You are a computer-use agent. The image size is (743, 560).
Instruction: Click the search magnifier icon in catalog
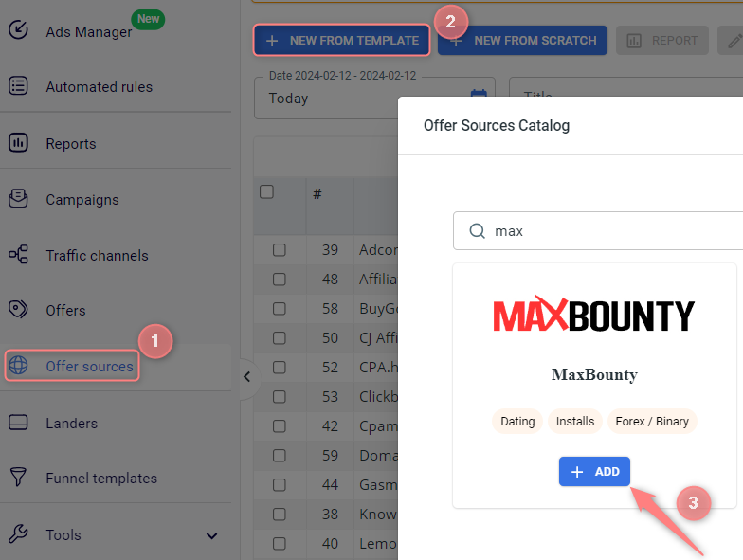coord(477,231)
